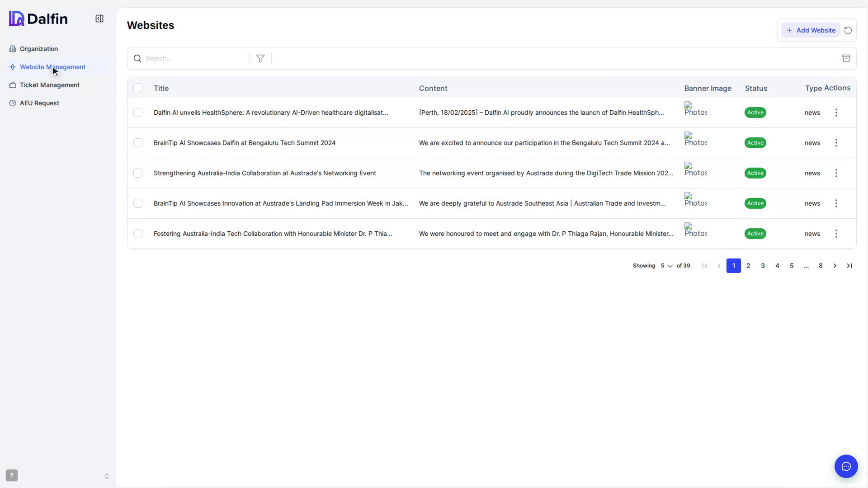
Task: Open Organization in sidebar
Action: tap(39, 49)
